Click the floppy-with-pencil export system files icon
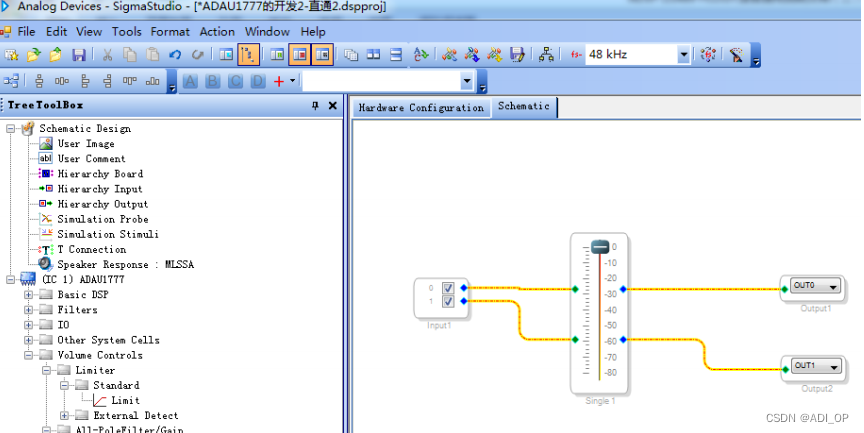Screen dimensions: 864x433 pos(517,55)
